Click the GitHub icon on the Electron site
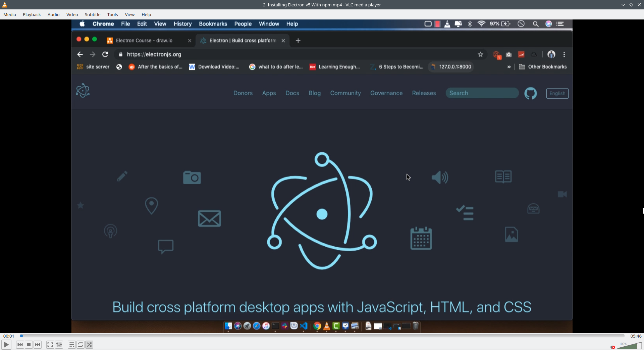 pos(531,93)
